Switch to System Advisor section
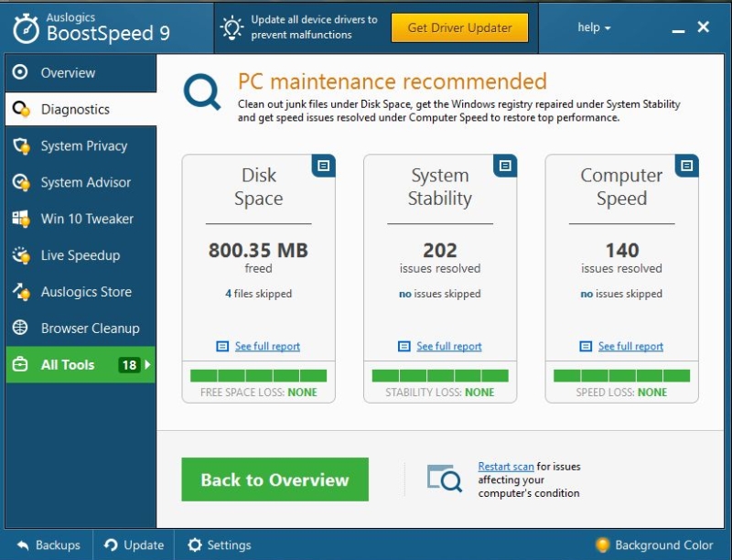Image resolution: width=732 pixels, height=560 pixels. tap(81, 182)
